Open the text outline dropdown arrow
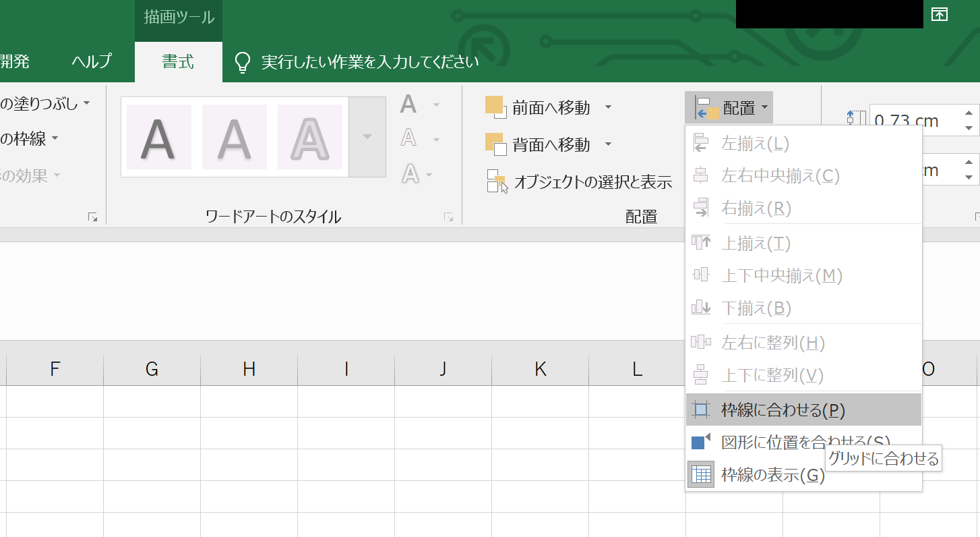 (437, 140)
